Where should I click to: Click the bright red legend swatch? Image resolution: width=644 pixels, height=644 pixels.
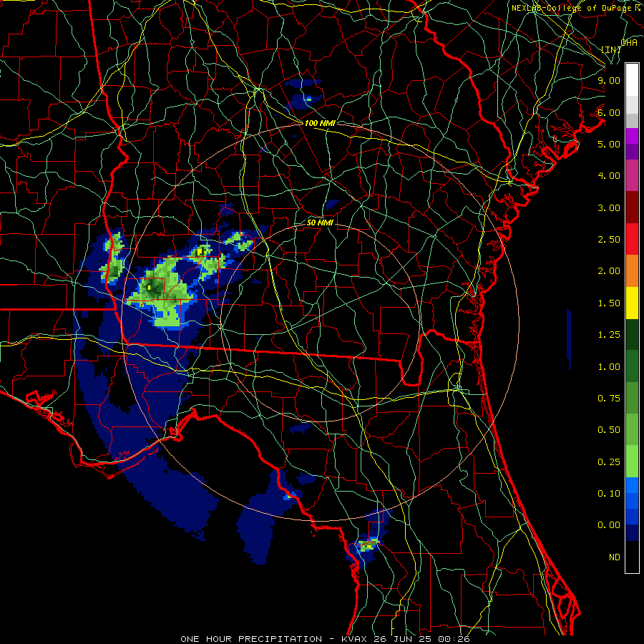pyautogui.click(x=632, y=239)
